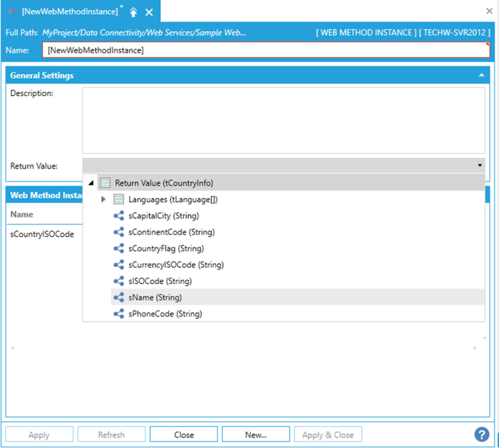
Task: Expand the Languages (tLanguage[]) tree node
Action: click(x=104, y=199)
